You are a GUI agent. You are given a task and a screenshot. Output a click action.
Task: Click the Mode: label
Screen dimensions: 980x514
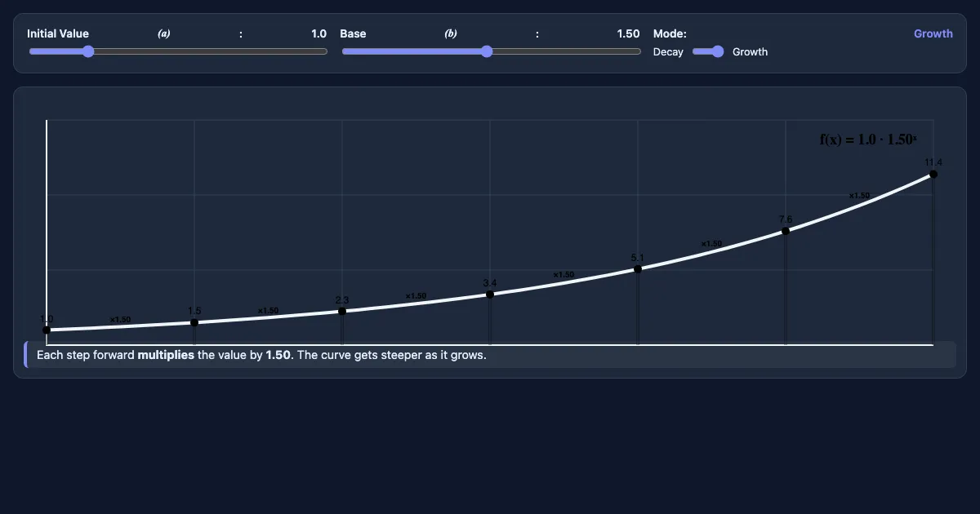coord(670,33)
